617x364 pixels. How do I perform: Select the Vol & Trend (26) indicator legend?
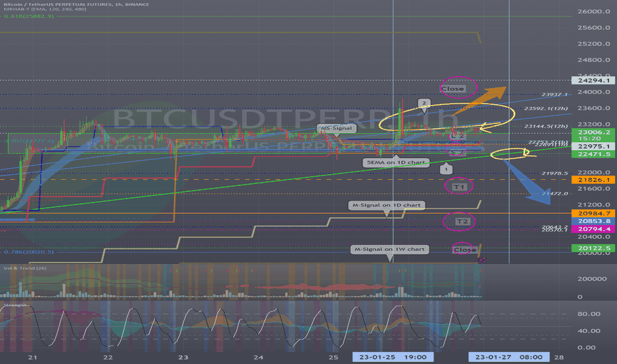click(24, 268)
